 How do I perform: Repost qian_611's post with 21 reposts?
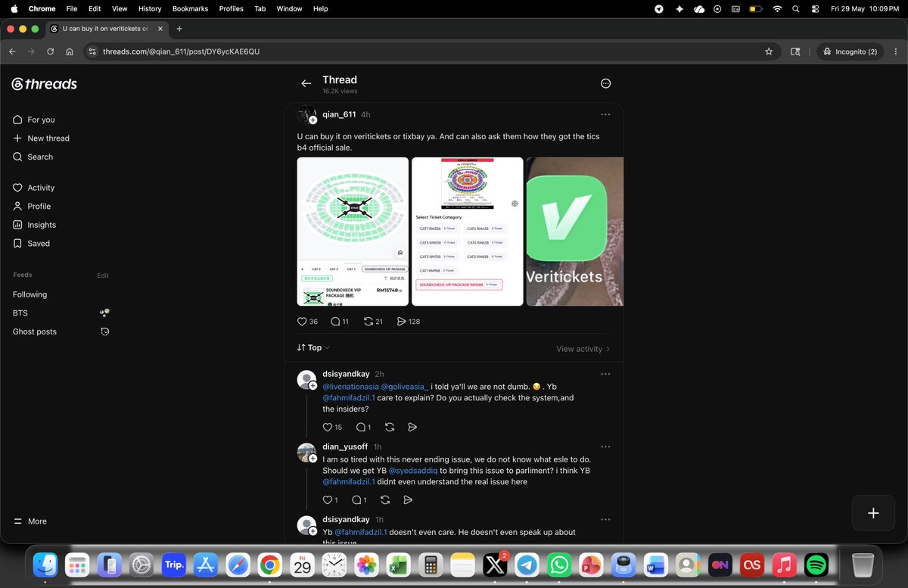pyautogui.click(x=368, y=322)
